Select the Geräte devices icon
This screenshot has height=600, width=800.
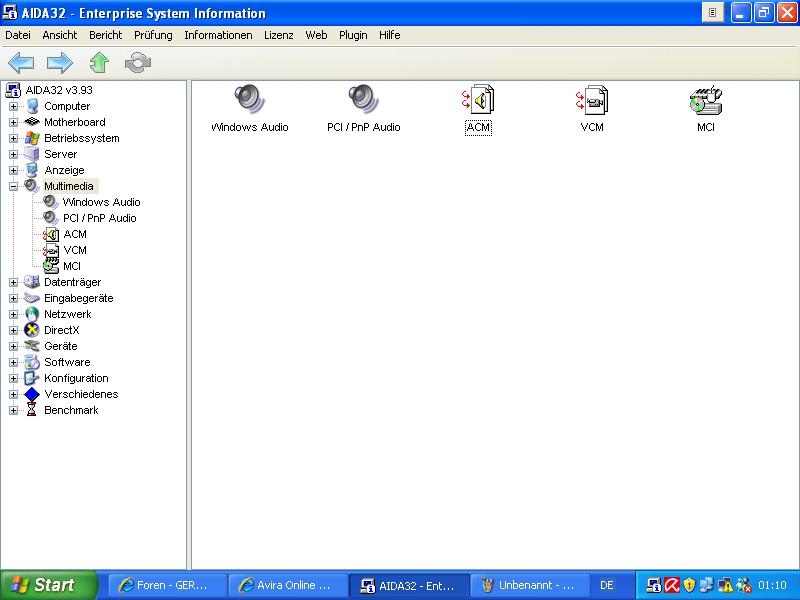tap(32, 346)
